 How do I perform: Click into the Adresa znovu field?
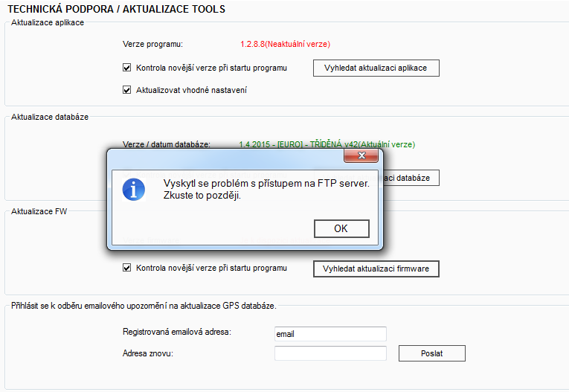pyautogui.click(x=329, y=353)
